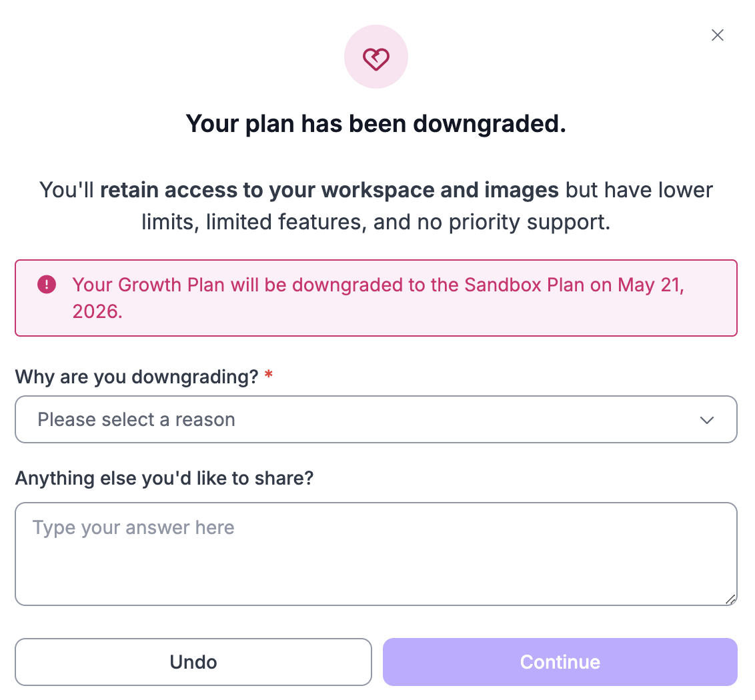Click the "Your plan has been downgraded." heading
755x700 pixels.
pos(375,124)
